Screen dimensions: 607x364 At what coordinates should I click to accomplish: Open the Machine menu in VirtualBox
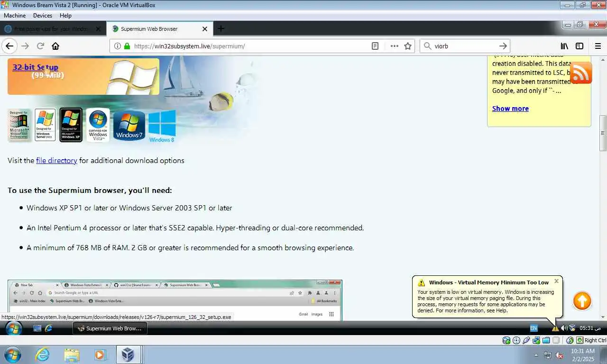click(15, 16)
